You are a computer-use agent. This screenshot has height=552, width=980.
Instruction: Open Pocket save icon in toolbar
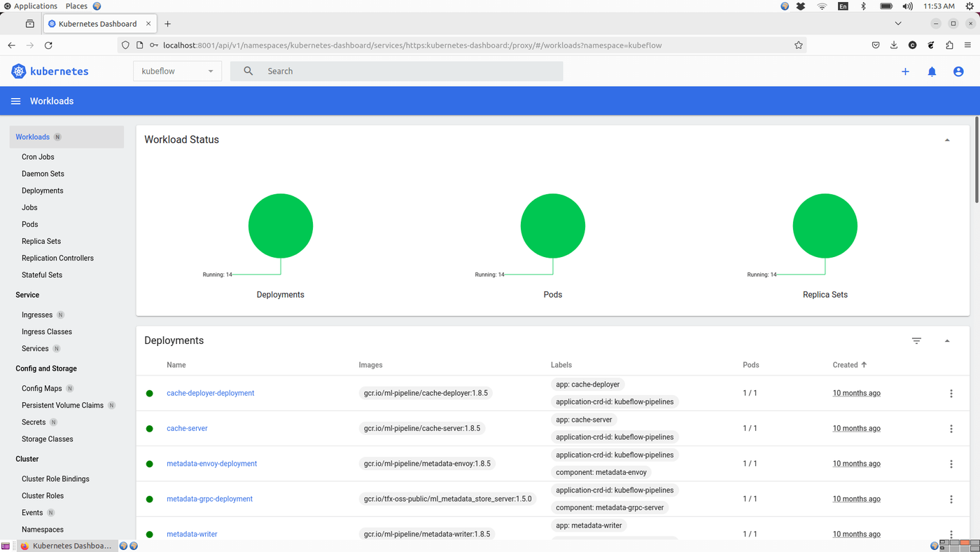tap(876, 46)
